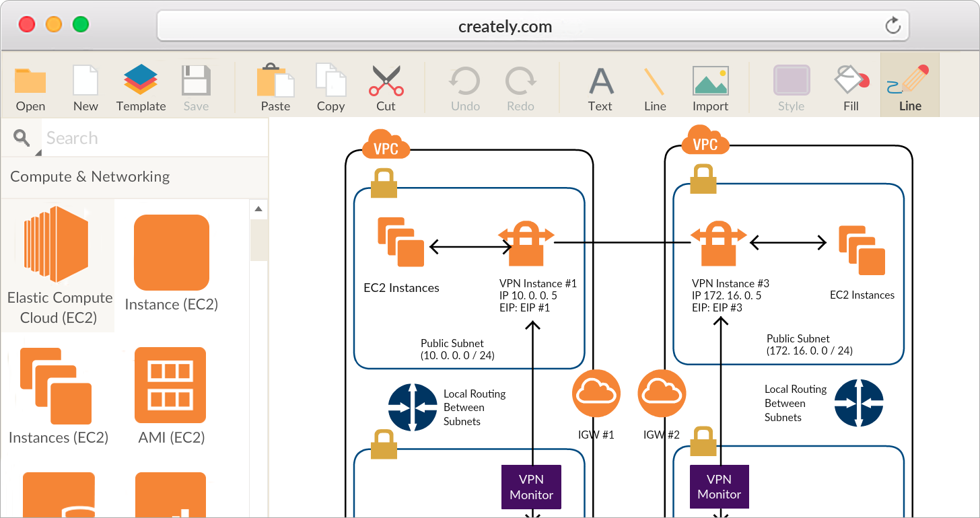The height and width of the screenshot is (518, 980).
Task: Insert a Text element
Action: pos(600,86)
